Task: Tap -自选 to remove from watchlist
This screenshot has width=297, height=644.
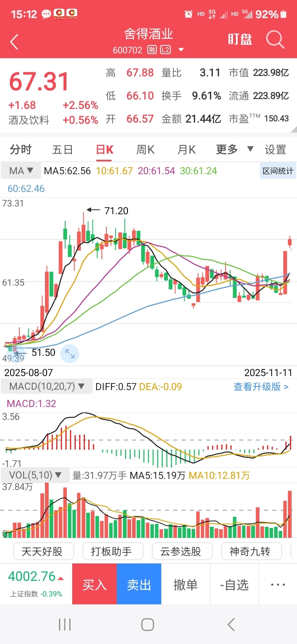Action: pos(234,584)
